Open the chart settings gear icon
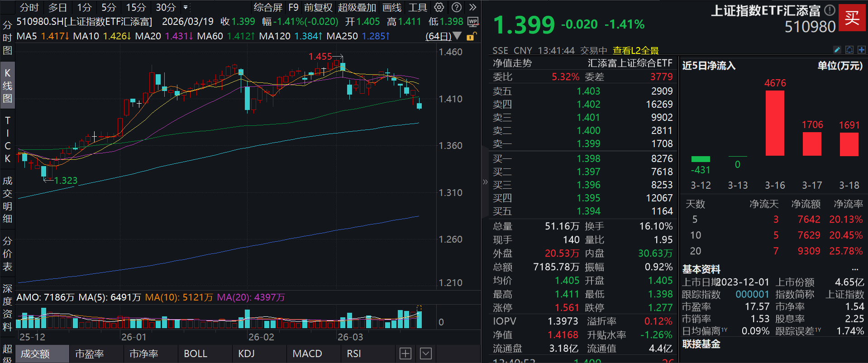 (439, 7)
